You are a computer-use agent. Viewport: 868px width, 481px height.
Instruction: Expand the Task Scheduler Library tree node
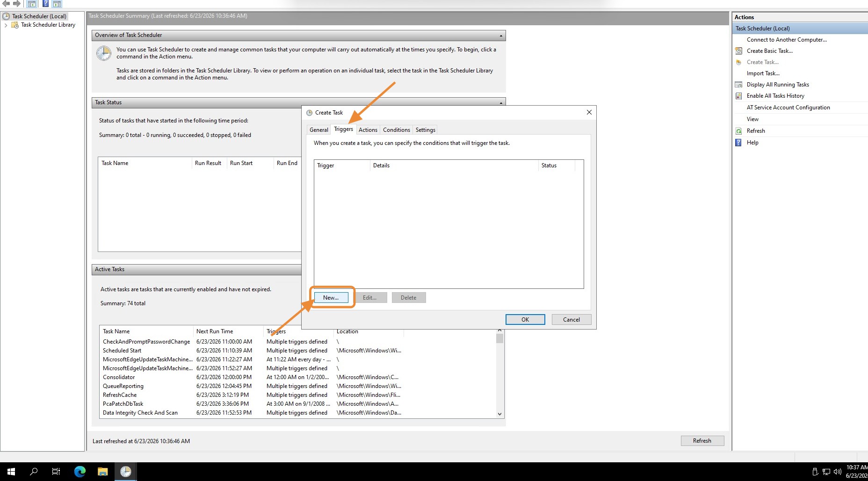[6, 25]
